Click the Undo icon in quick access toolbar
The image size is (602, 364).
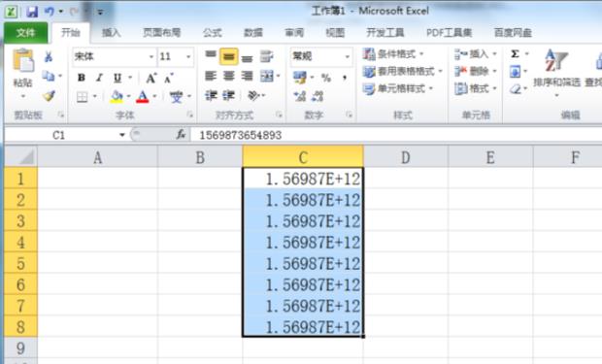pyautogui.click(x=50, y=12)
